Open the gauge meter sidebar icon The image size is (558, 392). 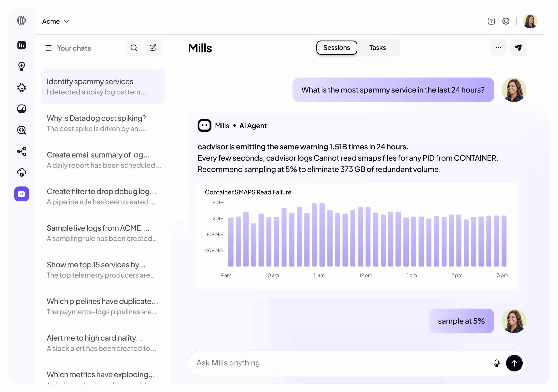tap(22, 109)
